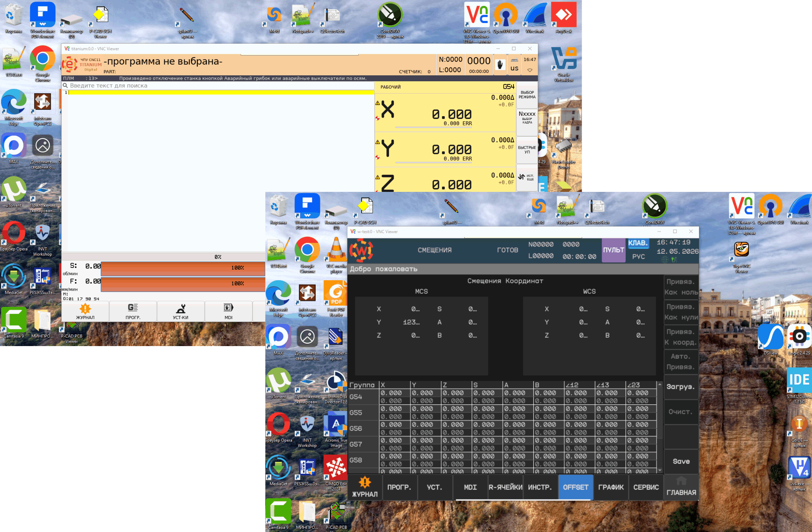Open Acronis Disk Director 12.5 icon

336,387
